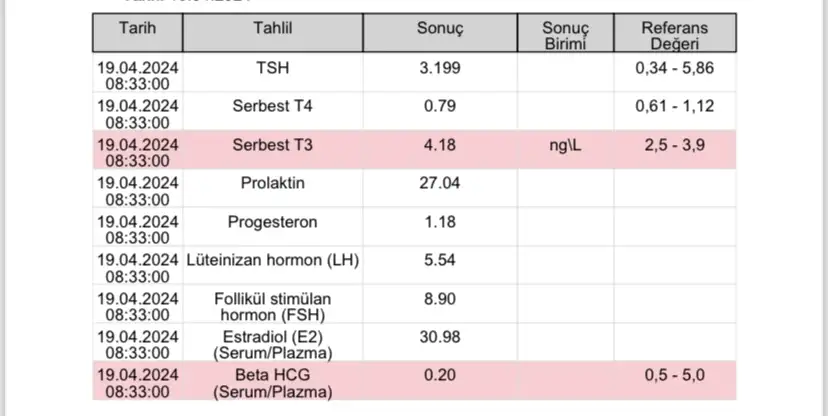Select the Tahlil column header

273,28
